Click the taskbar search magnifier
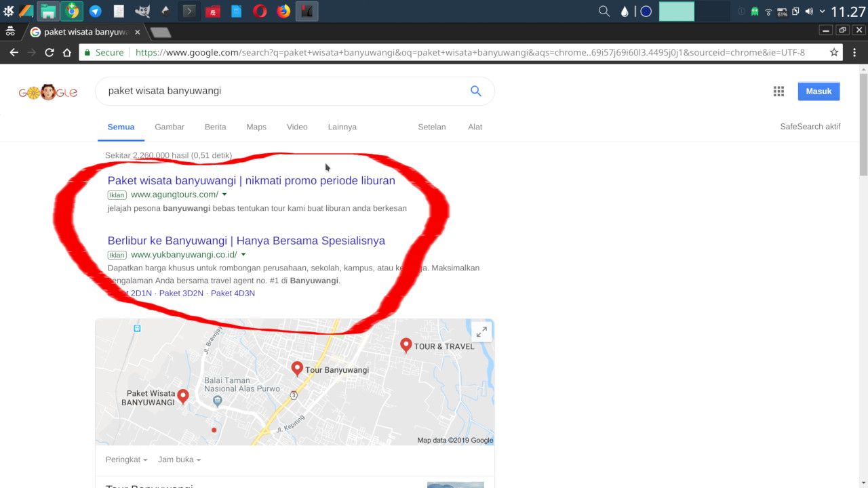The image size is (868, 488). (604, 12)
